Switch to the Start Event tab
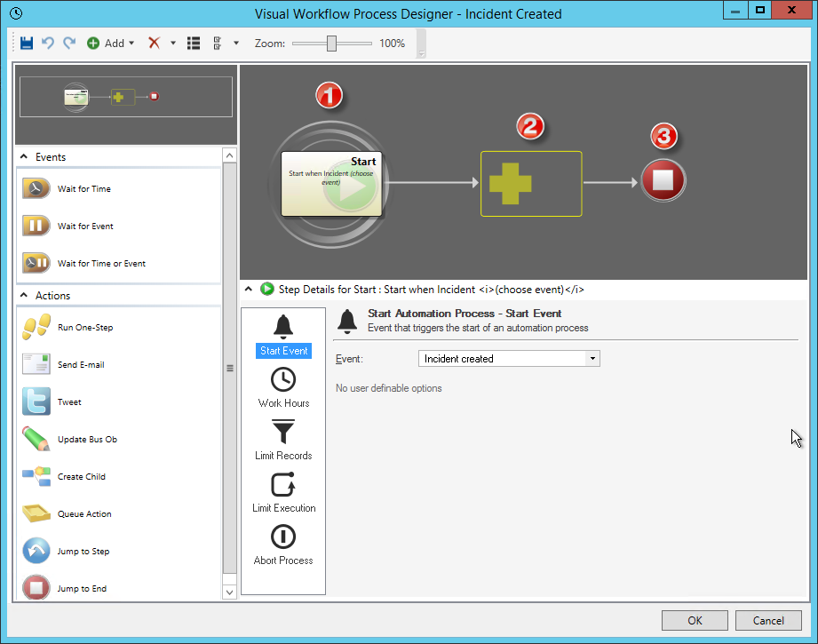818x644 pixels. [283, 336]
